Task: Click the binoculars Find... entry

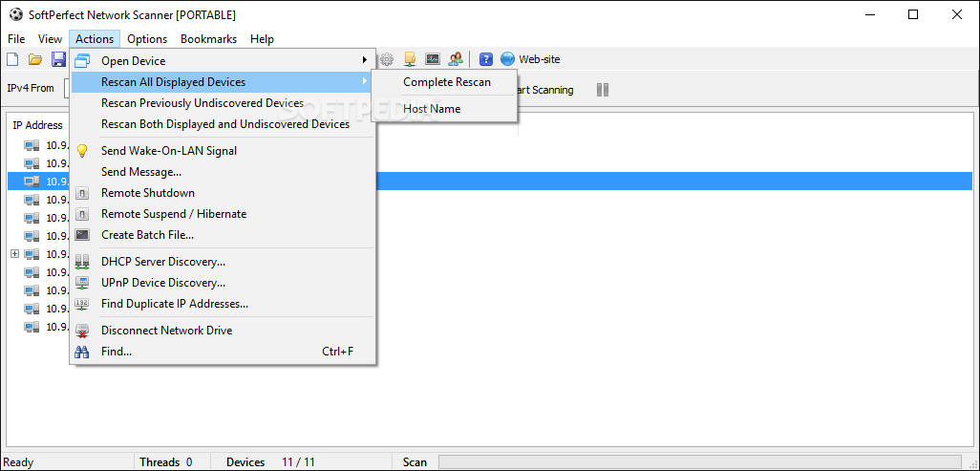Action: (223, 352)
